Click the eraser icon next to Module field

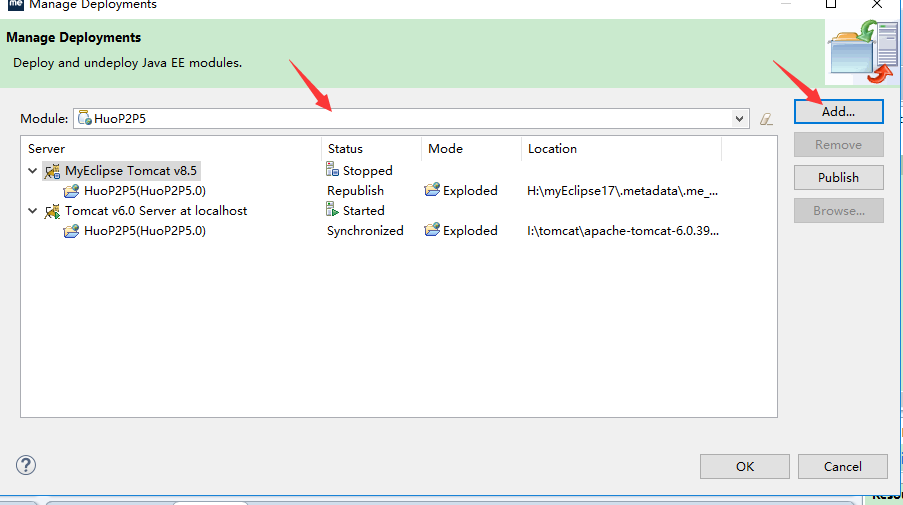point(766,119)
